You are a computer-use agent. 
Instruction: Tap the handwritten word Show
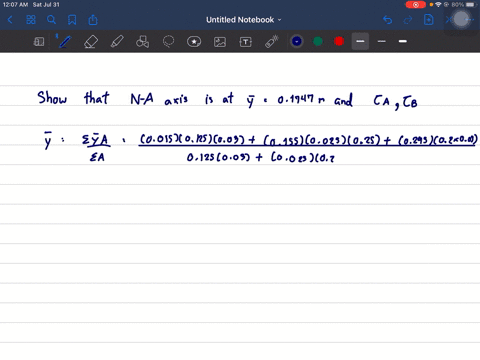52,98
